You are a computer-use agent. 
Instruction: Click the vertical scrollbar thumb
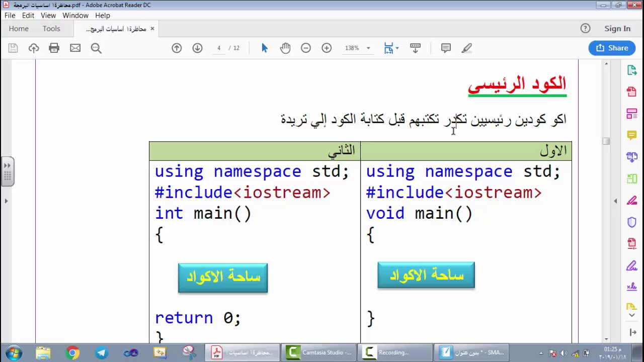[606, 142]
